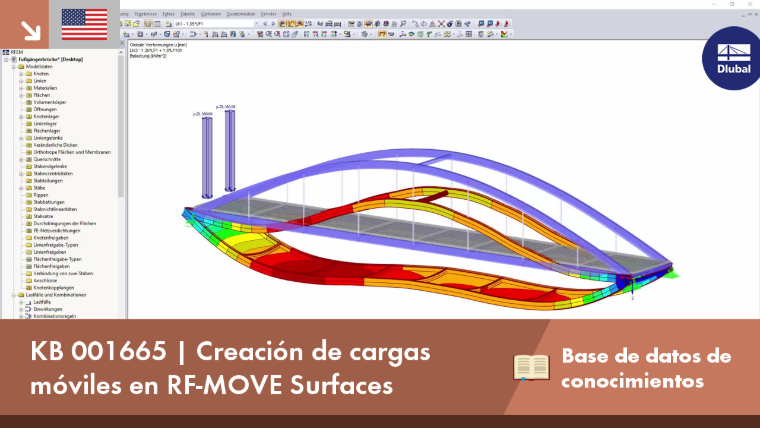Open the Hilfe menu
Image resolution: width=760 pixels, height=428 pixels.
(287, 14)
